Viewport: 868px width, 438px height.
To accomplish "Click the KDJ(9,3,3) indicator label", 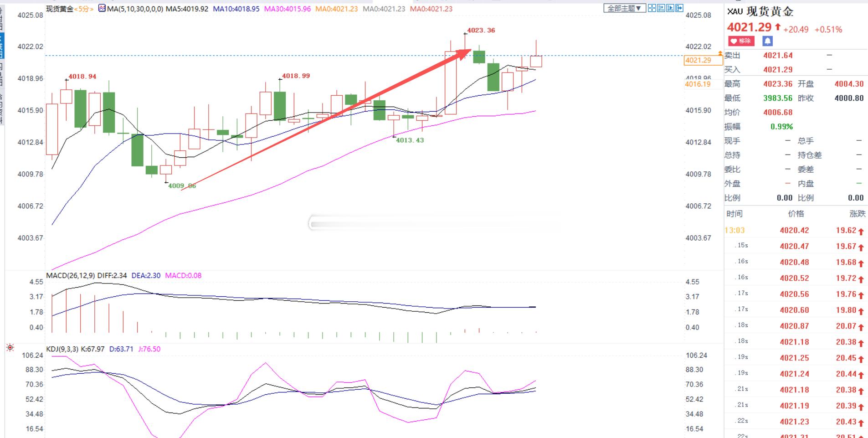I will click(x=62, y=349).
